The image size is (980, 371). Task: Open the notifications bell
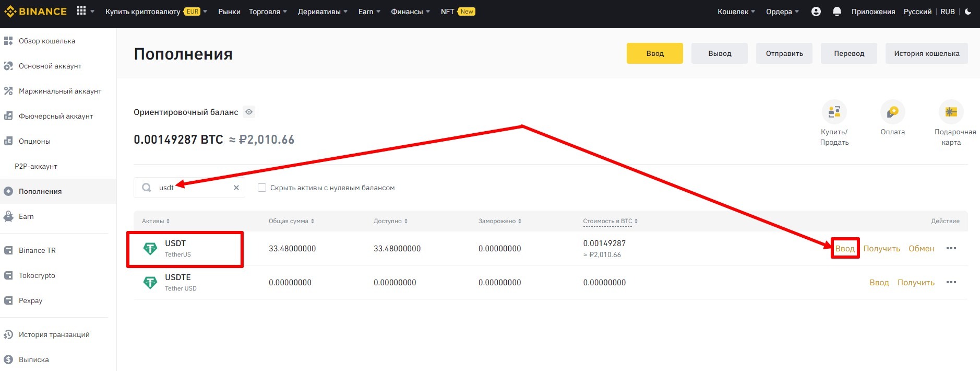pyautogui.click(x=837, y=11)
